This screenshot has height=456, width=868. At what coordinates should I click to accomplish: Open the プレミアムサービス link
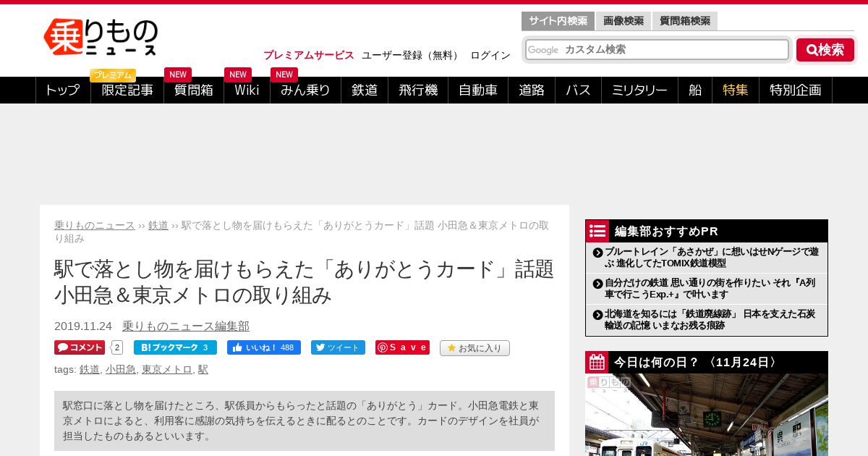[x=309, y=55]
